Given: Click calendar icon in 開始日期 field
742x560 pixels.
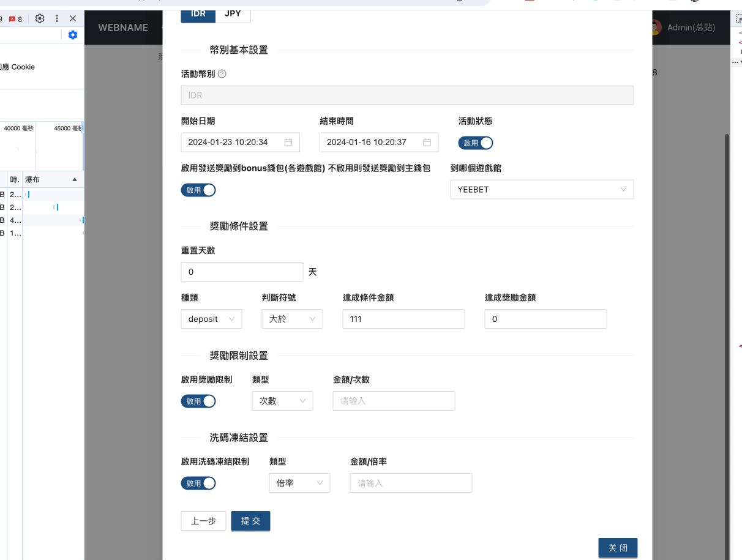Looking at the screenshot, I should pos(288,143).
